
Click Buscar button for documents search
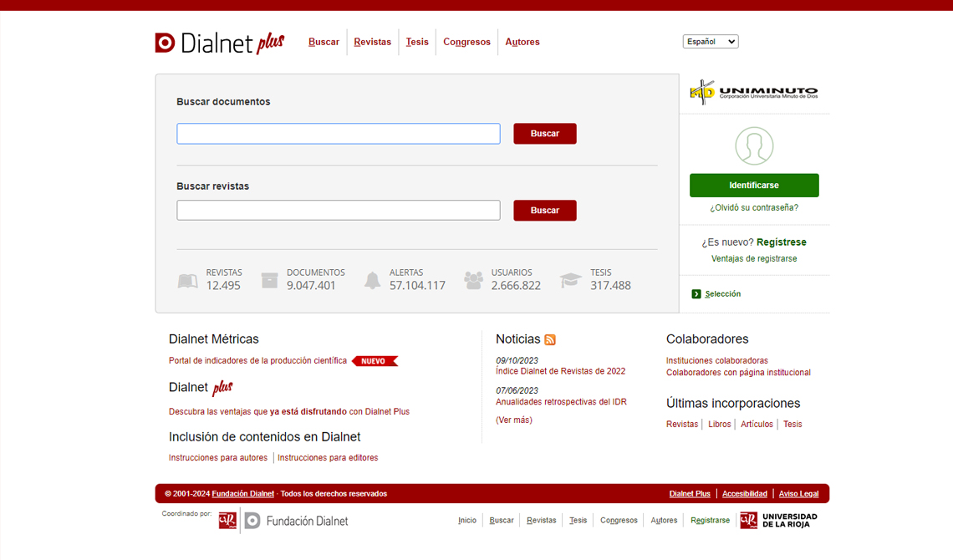[x=544, y=134]
